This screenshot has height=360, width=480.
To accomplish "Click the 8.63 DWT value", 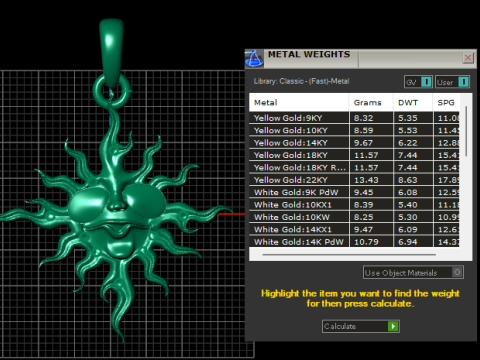I will coord(408,180).
